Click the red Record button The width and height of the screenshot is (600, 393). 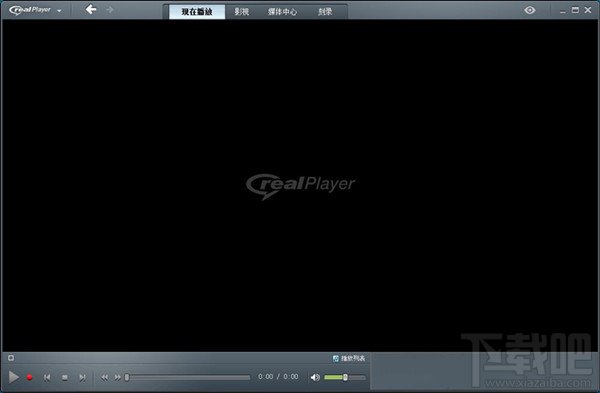[29, 377]
